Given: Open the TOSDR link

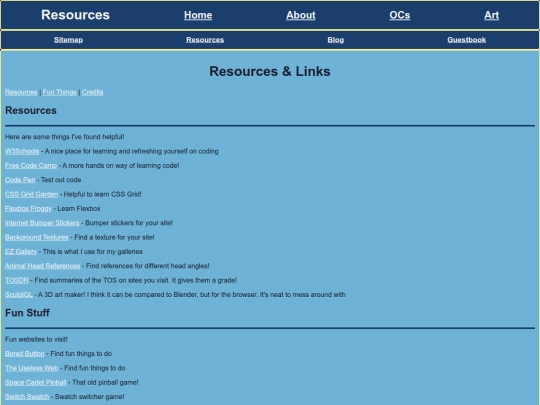Looking at the screenshot, I should (17, 280).
